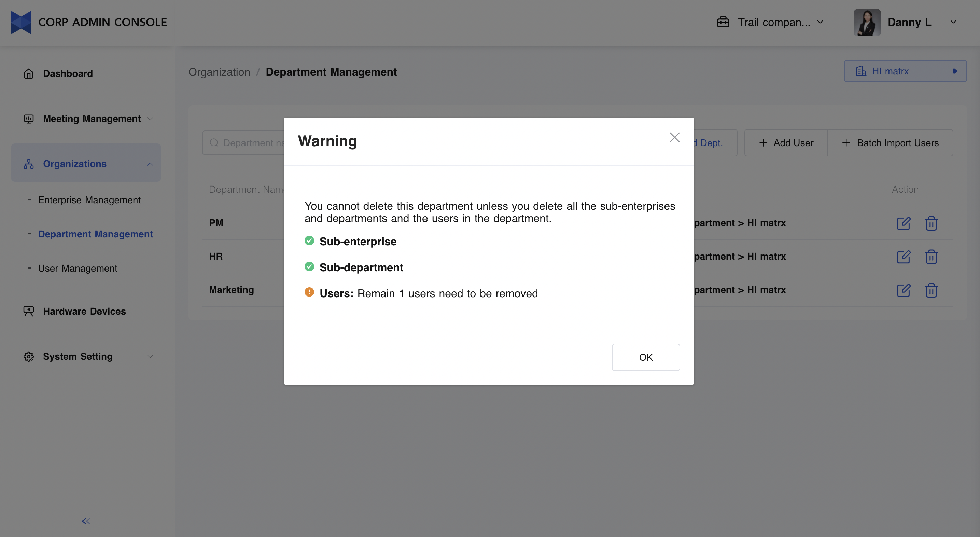Open User Management page

pyautogui.click(x=78, y=268)
